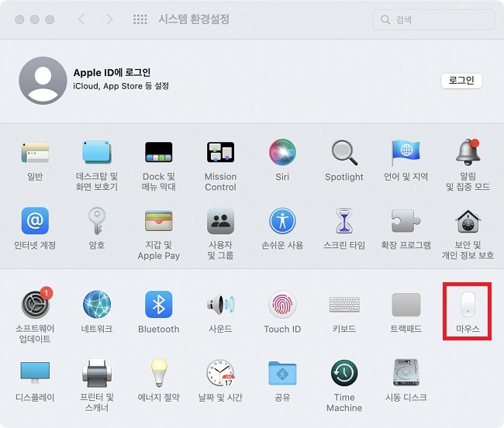Go forward with the right chevron
Image resolution: width=504 pixels, height=428 pixels.
(109, 19)
